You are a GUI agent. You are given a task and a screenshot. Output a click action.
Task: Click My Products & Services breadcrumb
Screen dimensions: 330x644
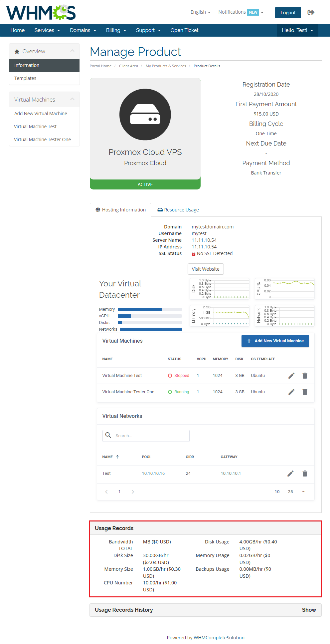166,66
